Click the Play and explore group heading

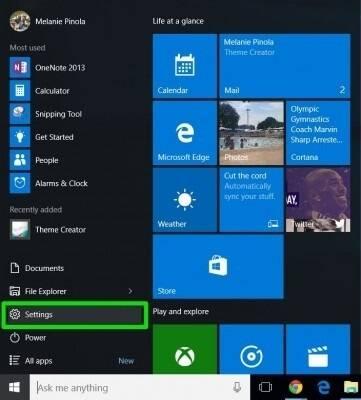pos(181,312)
